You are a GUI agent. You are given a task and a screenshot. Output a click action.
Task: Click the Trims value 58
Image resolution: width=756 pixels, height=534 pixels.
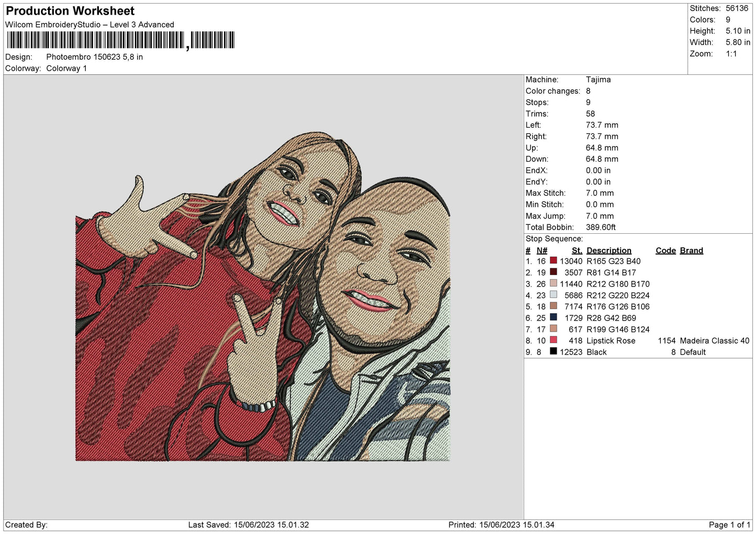pyautogui.click(x=591, y=114)
